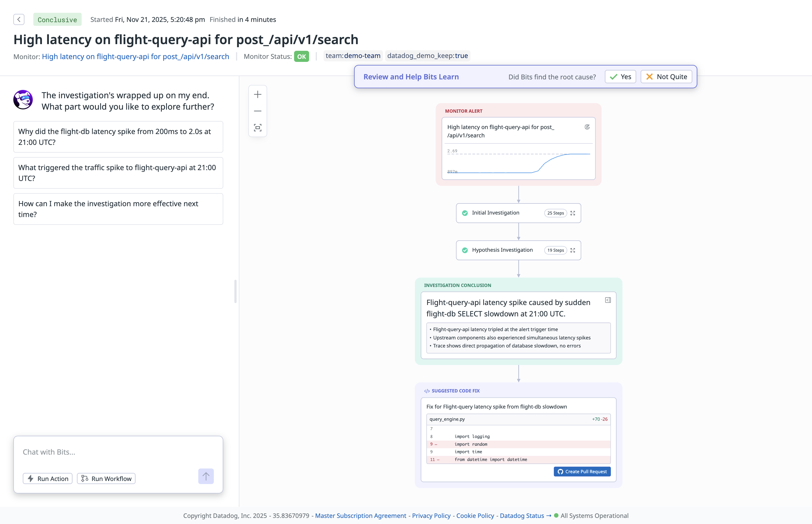812x524 pixels.
Task: Fit investigation graph to view
Action: click(x=258, y=128)
